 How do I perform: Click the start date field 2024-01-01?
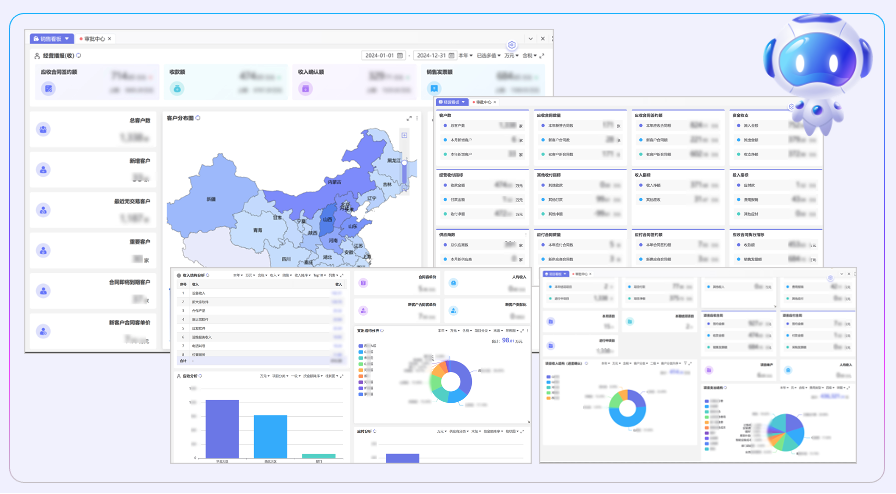point(382,55)
